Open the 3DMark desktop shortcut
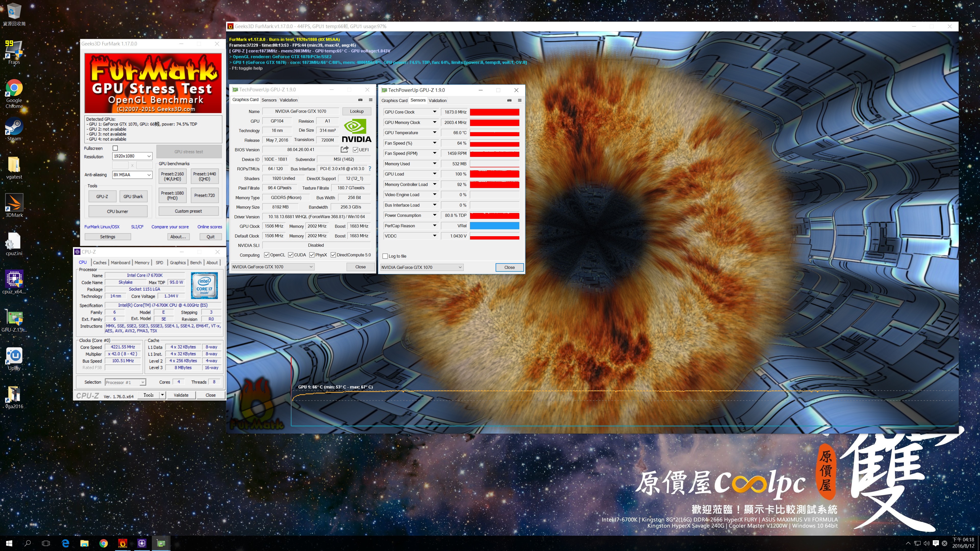 coord(14,206)
